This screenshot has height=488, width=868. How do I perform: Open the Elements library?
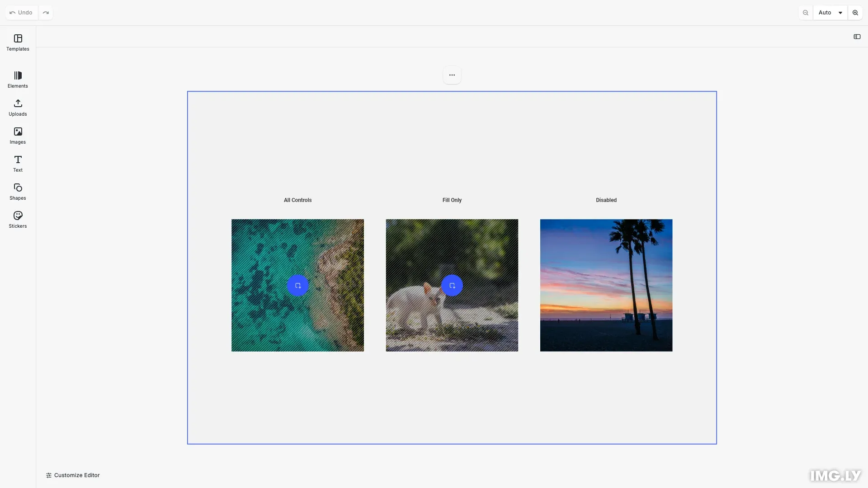pyautogui.click(x=18, y=80)
